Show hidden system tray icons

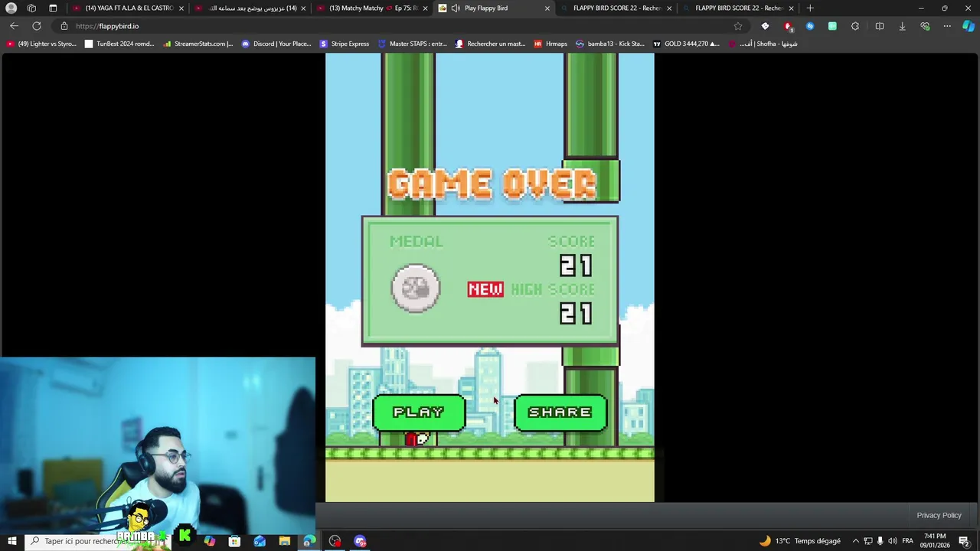(x=855, y=541)
